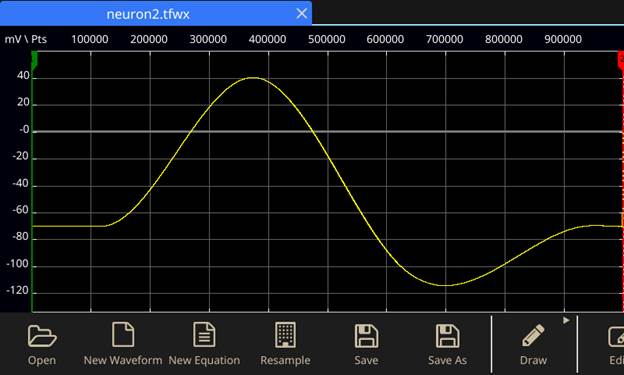This screenshot has width=624, height=375.
Task: Click the 900000 points axis label
Action: (x=563, y=39)
